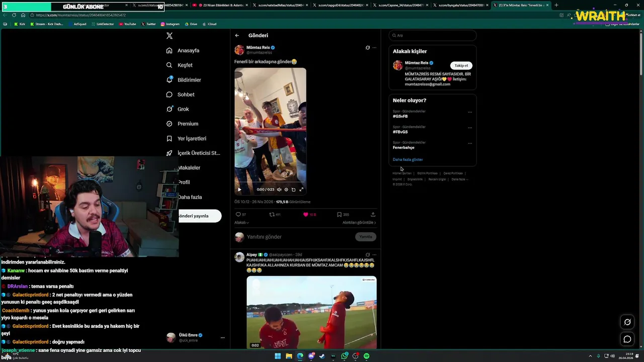Open the more menu for Fenerbahçe trend
This screenshot has width=644, height=362.
(470, 143)
